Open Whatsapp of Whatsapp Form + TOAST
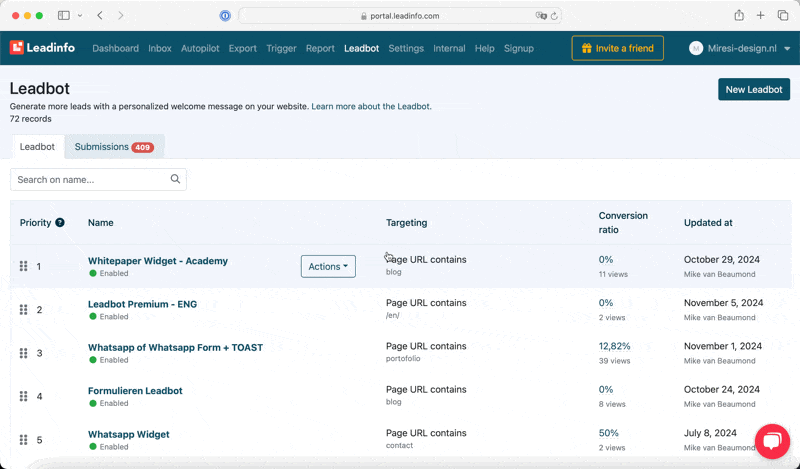Screen dimensions: 800x469 [x=176, y=348]
